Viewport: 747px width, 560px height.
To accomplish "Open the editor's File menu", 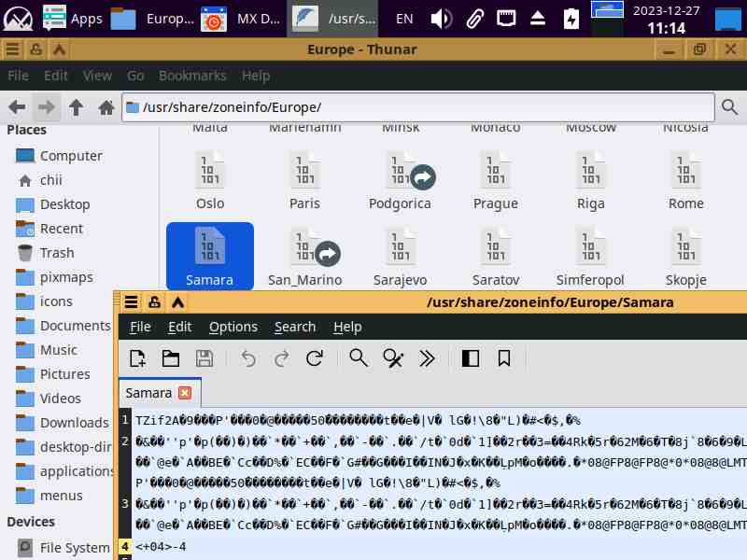I will click(x=140, y=328).
